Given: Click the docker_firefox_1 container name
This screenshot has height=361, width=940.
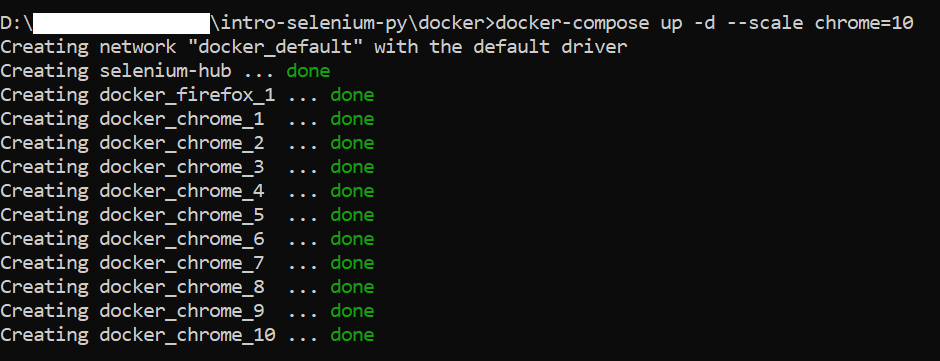Looking at the screenshot, I should [188, 95].
